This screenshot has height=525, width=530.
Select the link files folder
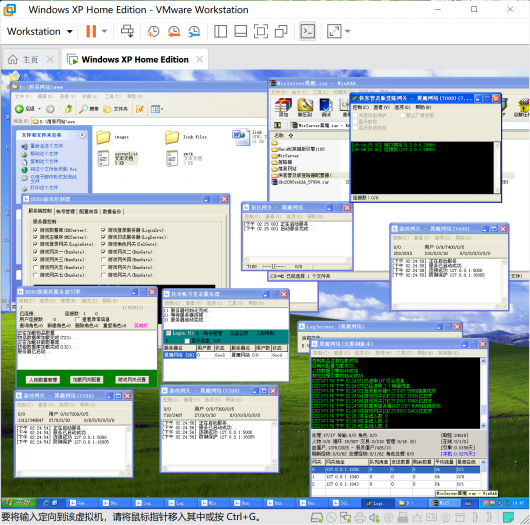186,137
